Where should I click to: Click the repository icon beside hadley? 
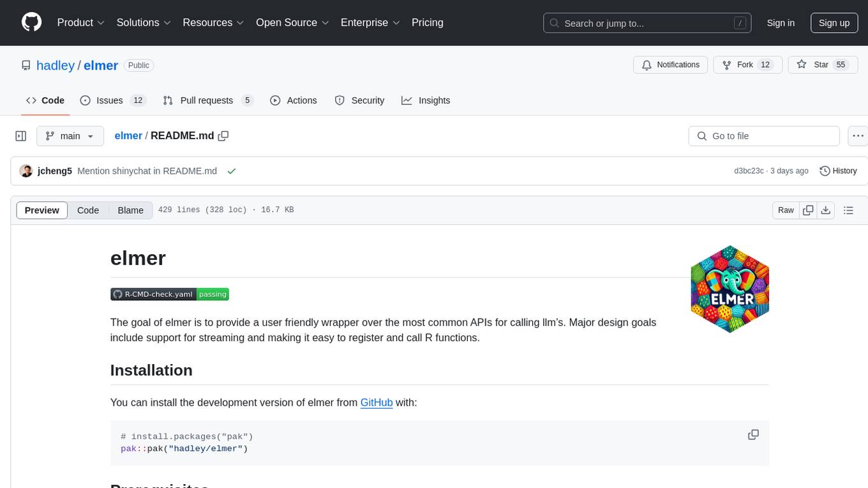click(x=26, y=65)
